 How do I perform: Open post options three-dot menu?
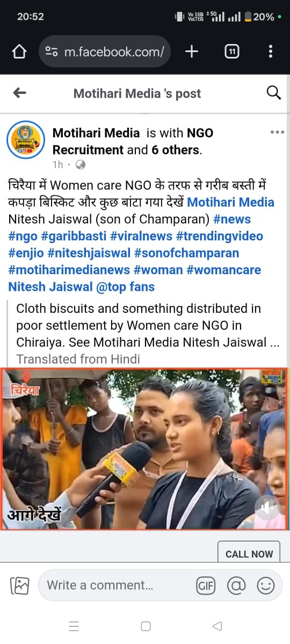pos(277,132)
